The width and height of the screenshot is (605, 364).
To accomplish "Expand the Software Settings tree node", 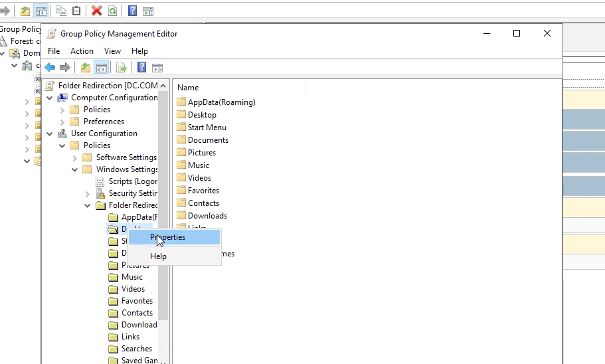I will coord(75,157).
